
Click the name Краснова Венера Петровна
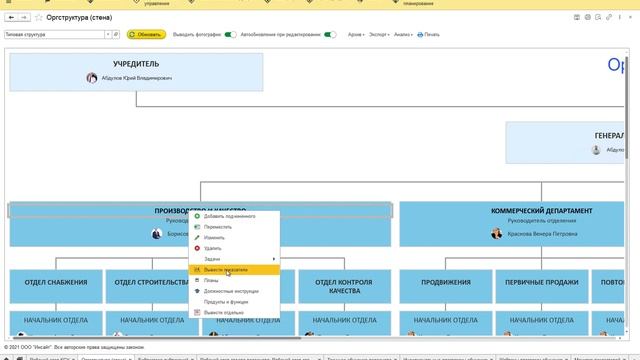coord(542,234)
